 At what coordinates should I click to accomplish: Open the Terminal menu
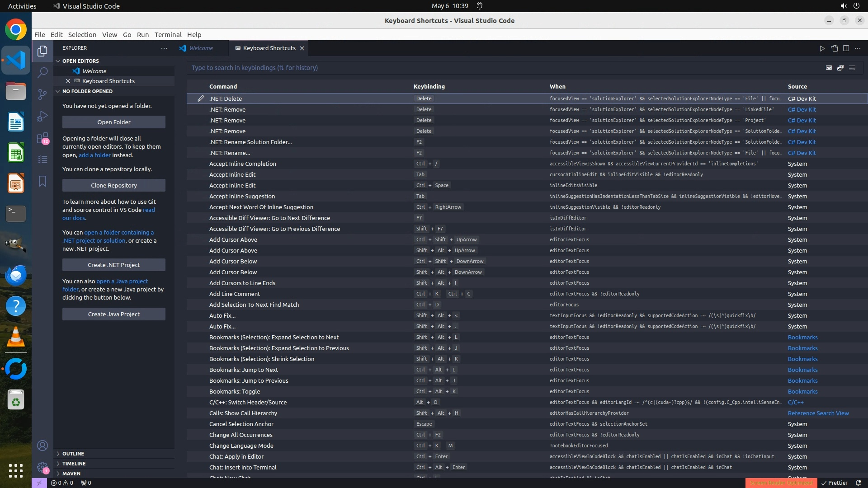pyautogui.click(x=168, y=35)
